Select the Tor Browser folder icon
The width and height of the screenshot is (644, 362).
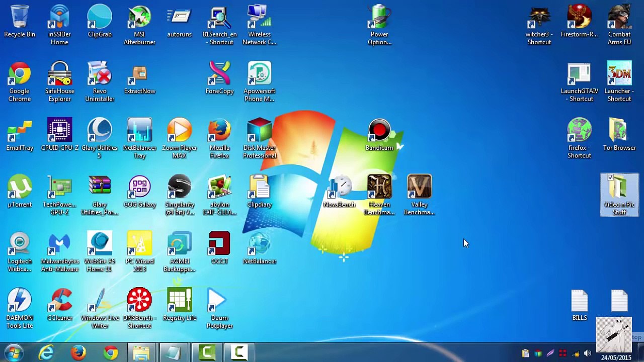tap(619, 135)
